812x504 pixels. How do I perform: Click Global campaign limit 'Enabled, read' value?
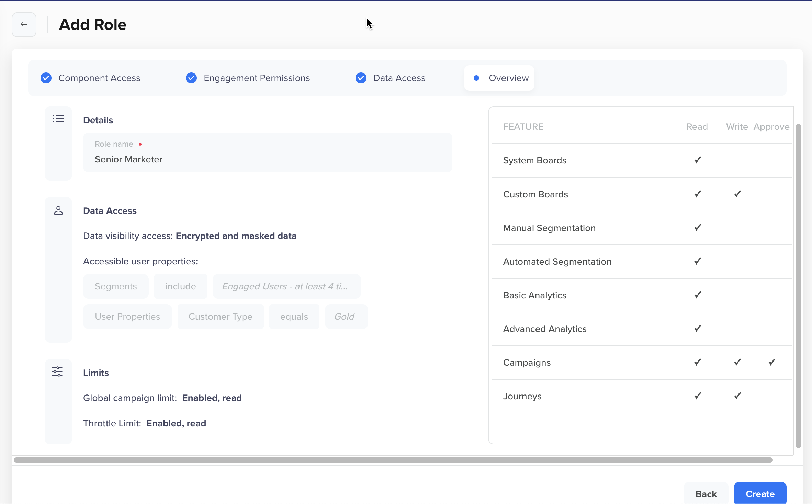212,398
